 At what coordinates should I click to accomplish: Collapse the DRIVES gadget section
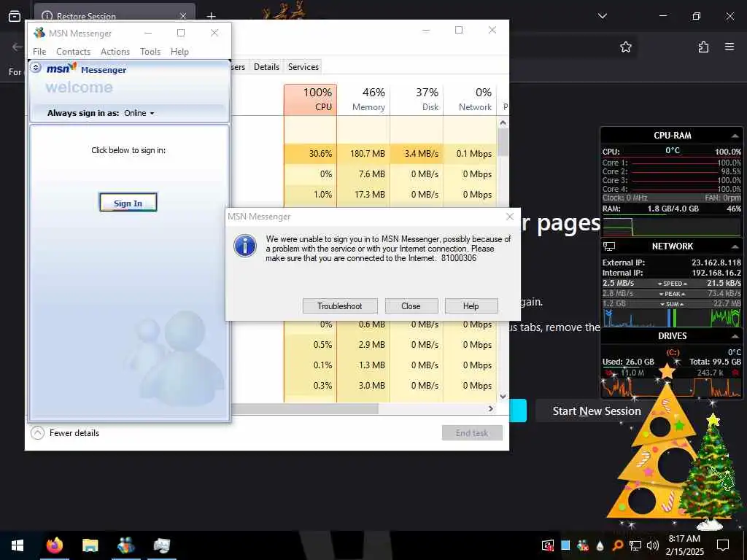pos(735,336)
